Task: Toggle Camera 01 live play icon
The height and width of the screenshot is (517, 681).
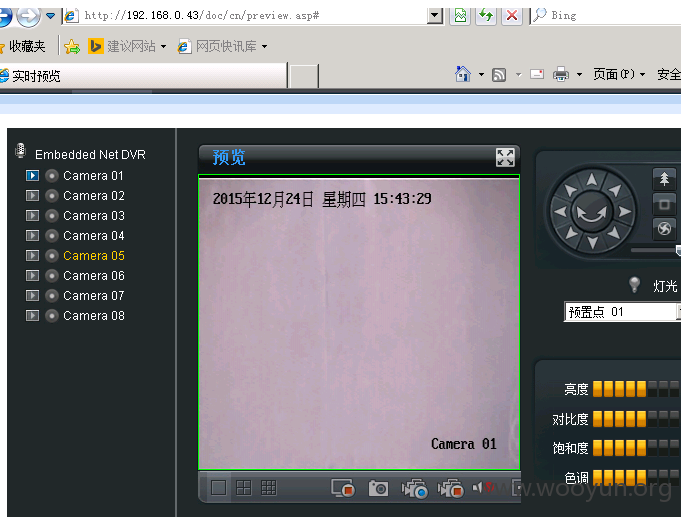Action: (32, 176)
